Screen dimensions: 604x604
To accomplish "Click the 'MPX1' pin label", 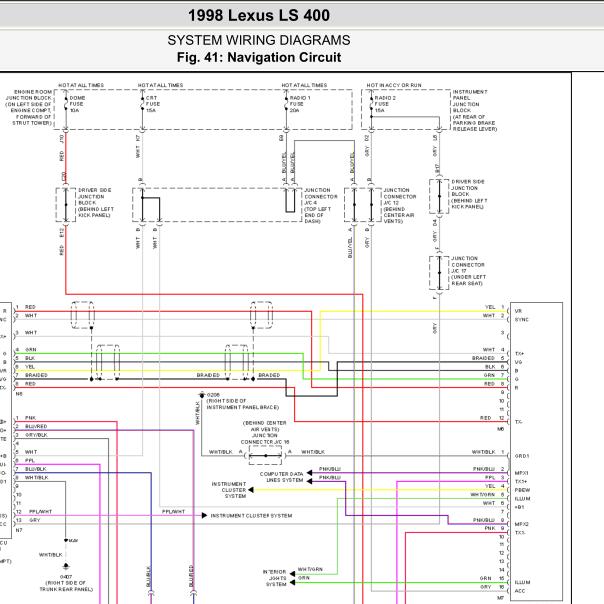I will [522, 473].
